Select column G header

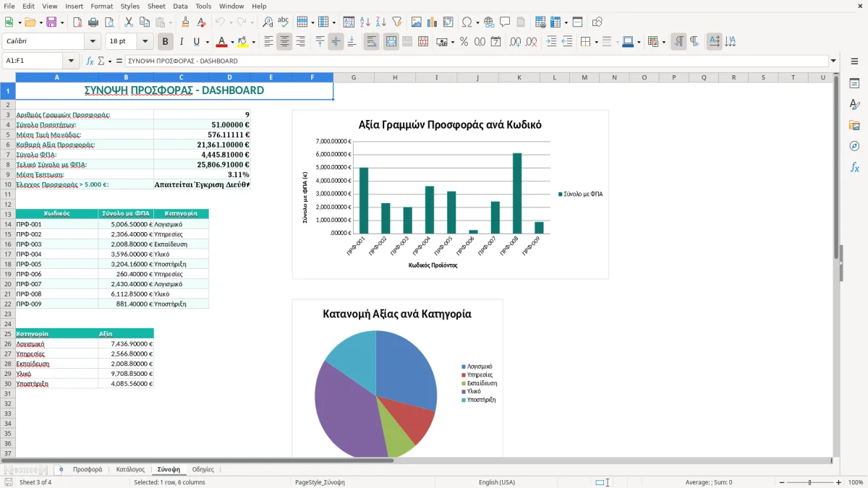click(x=354, y=77)
